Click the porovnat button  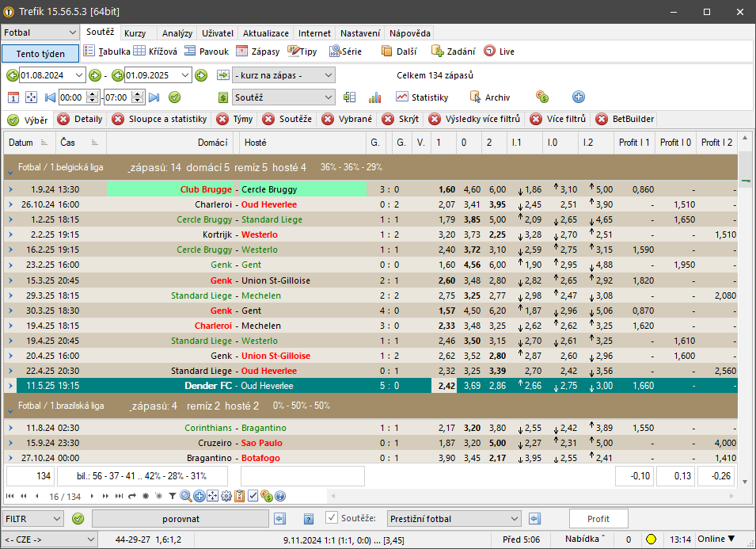(180, 519)
